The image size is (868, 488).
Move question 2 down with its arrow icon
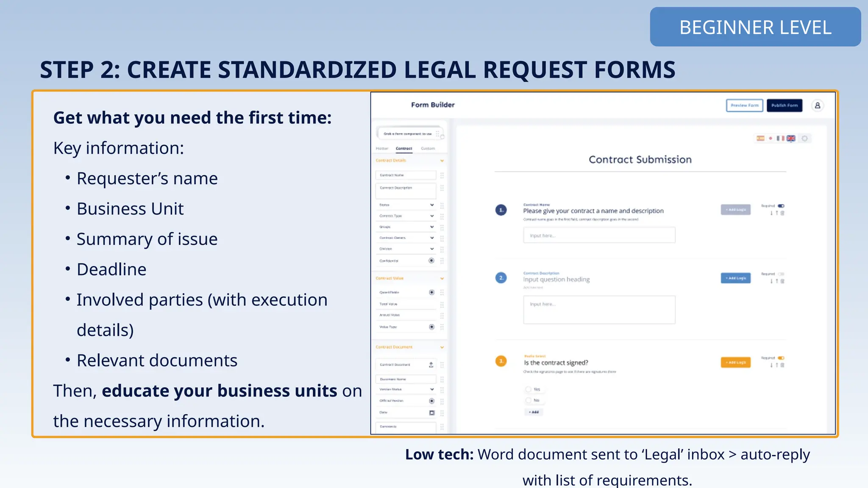[x=771, y=281]
